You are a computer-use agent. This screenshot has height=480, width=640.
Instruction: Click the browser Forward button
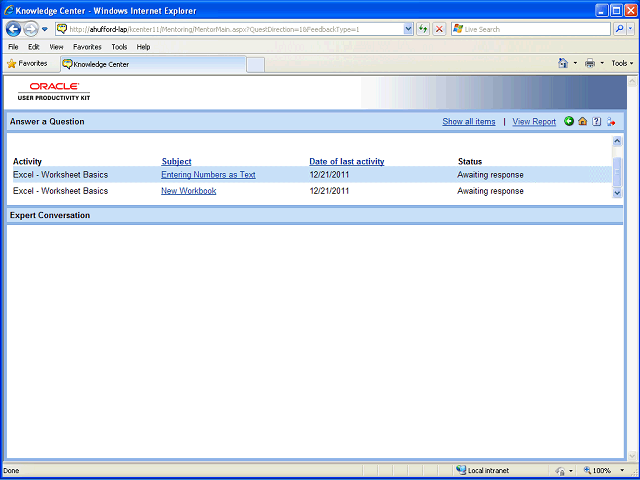pos(31,29)
